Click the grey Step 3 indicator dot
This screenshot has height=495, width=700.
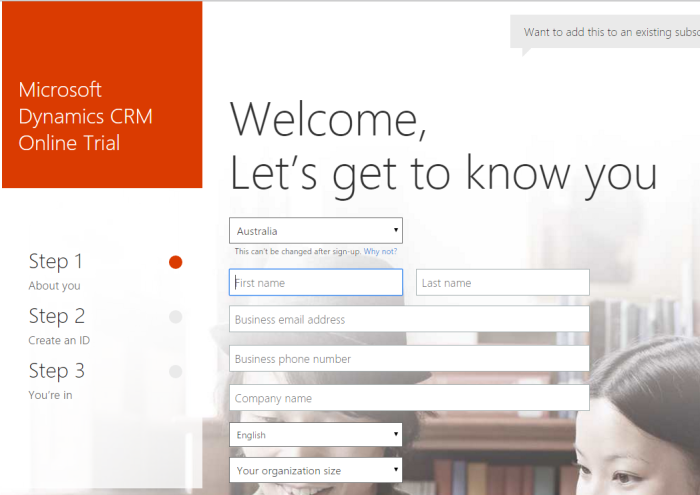point(176,371)
